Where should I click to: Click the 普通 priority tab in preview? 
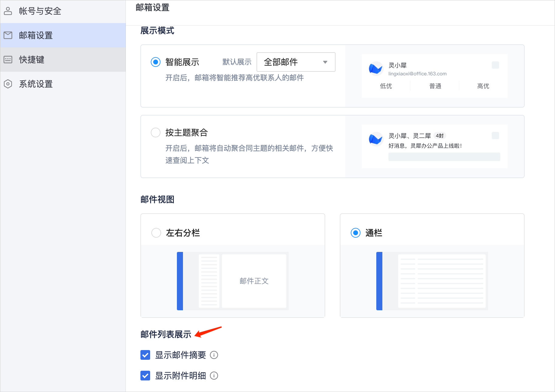click(435, 86)
